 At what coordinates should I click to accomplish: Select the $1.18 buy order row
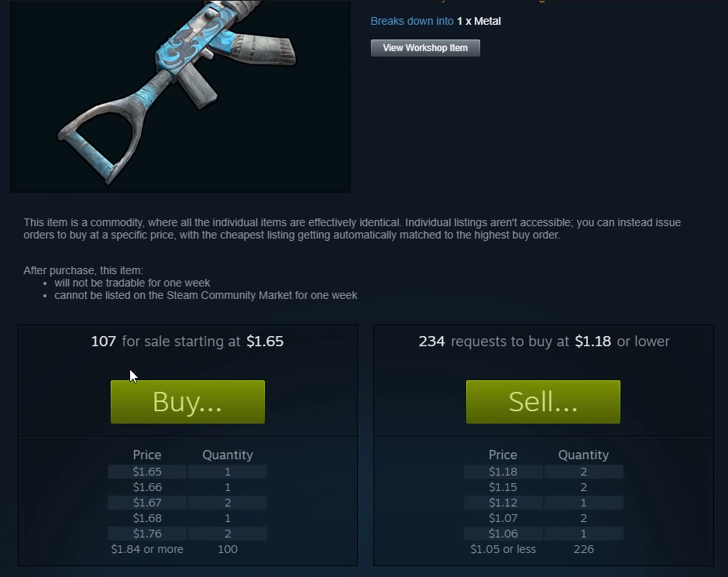tap(543, 472)
